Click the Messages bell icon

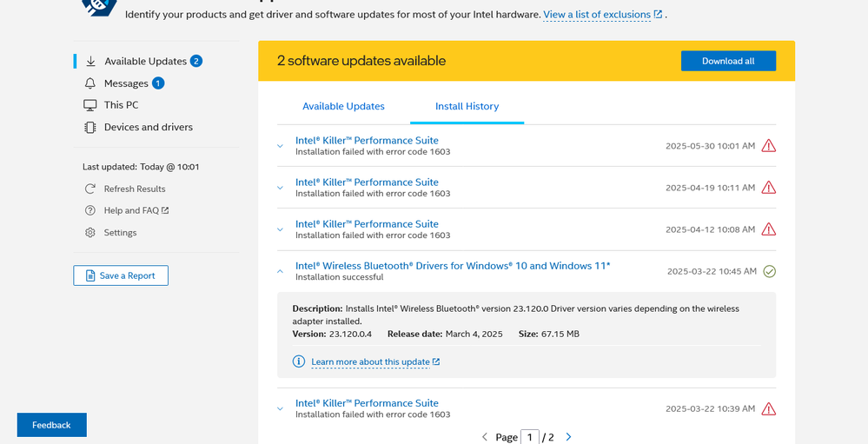coord(90,83)
